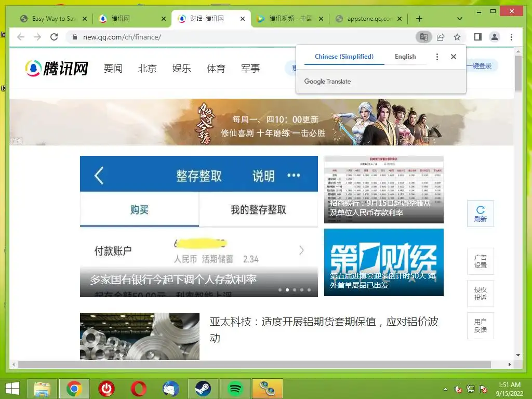Image resolution: width=532 pixels, height=399 pixels.
Task: Launch Spotify from taskbar
Action: [235, 389]
